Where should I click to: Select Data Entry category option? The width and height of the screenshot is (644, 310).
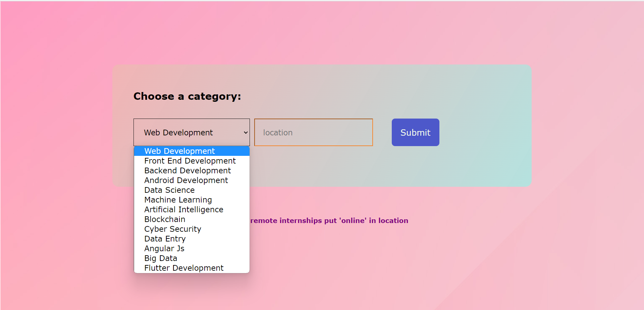click(x=165, y=238)
